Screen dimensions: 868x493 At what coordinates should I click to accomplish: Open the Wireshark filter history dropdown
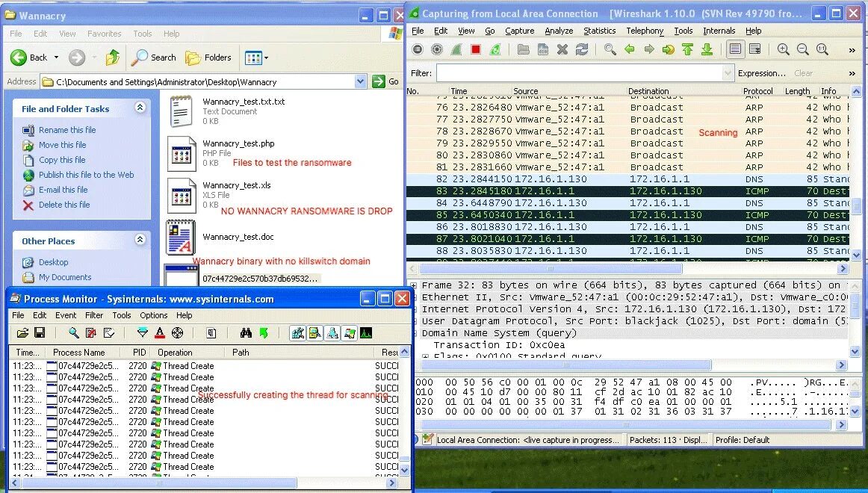pyautogui.click(x=728, y=73)
